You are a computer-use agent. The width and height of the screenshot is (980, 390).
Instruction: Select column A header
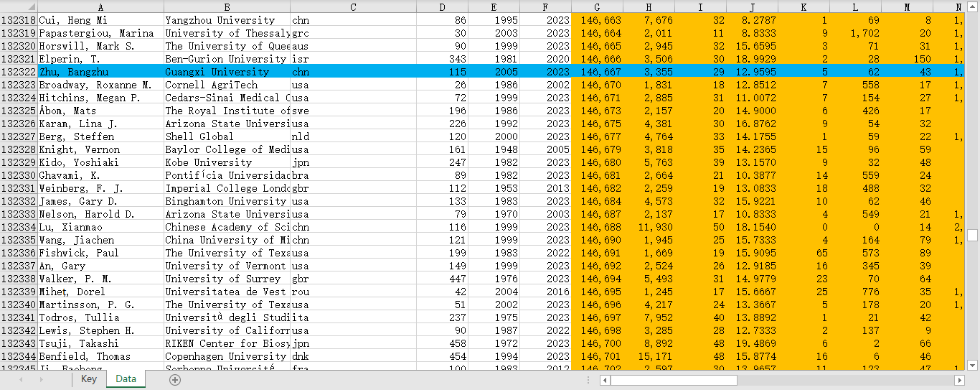[x=100, y=6]
